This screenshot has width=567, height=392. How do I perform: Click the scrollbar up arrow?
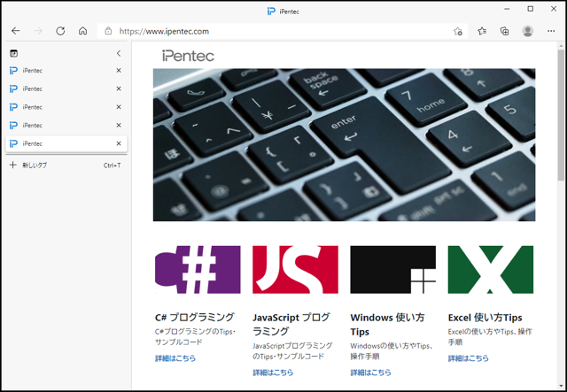[561, 45]
